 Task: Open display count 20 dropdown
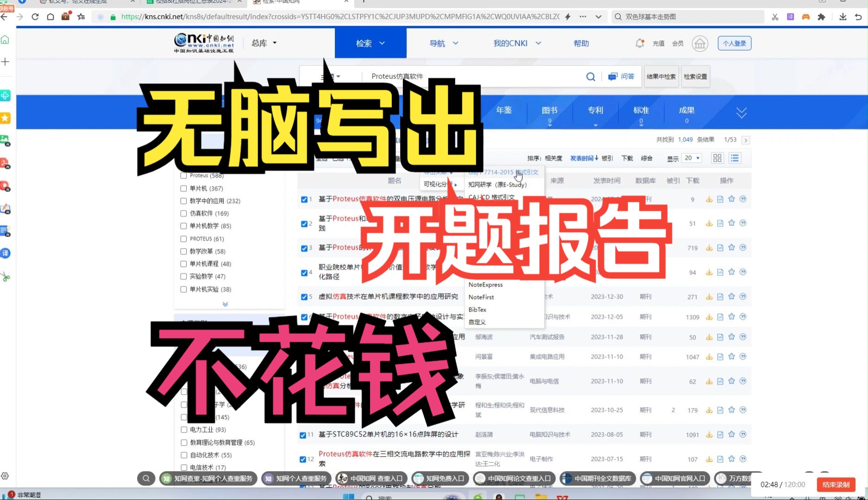[692, 158]
